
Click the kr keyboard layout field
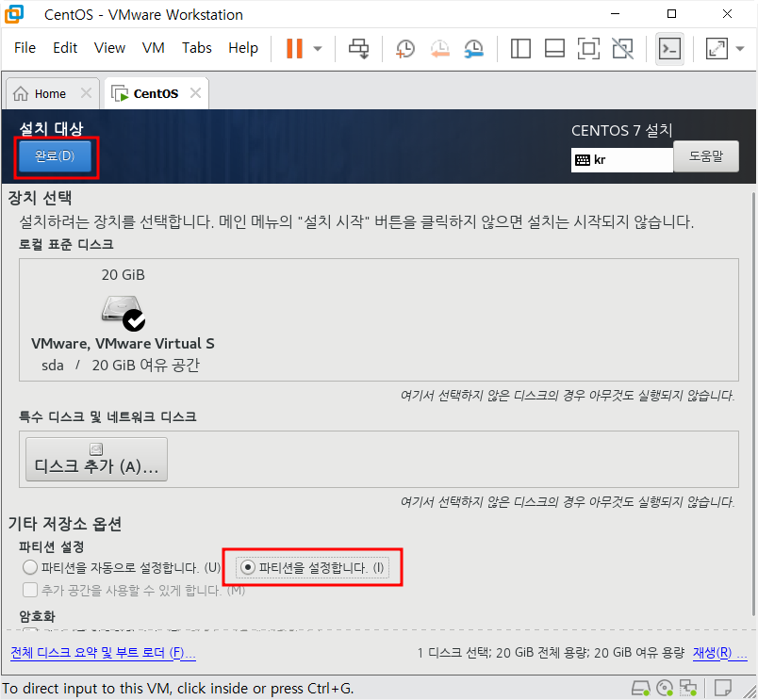click(621, 160)
